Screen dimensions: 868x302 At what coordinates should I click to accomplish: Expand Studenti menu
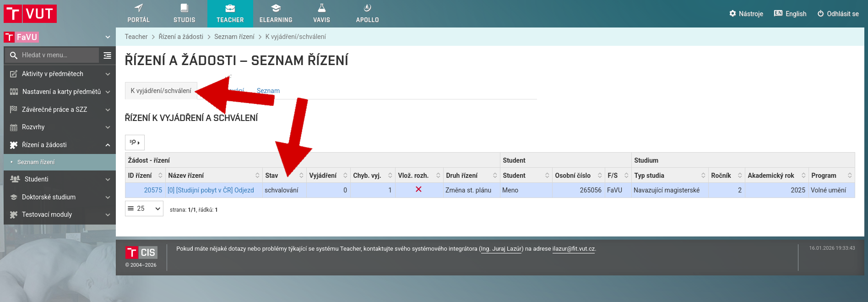point(60,179)
